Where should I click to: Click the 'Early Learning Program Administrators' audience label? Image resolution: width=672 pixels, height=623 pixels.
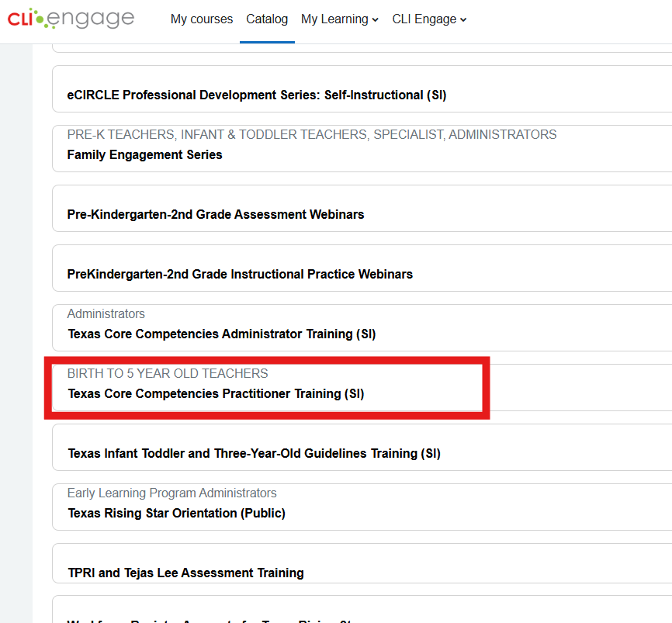pyautogui.click(x=171, y=493)
